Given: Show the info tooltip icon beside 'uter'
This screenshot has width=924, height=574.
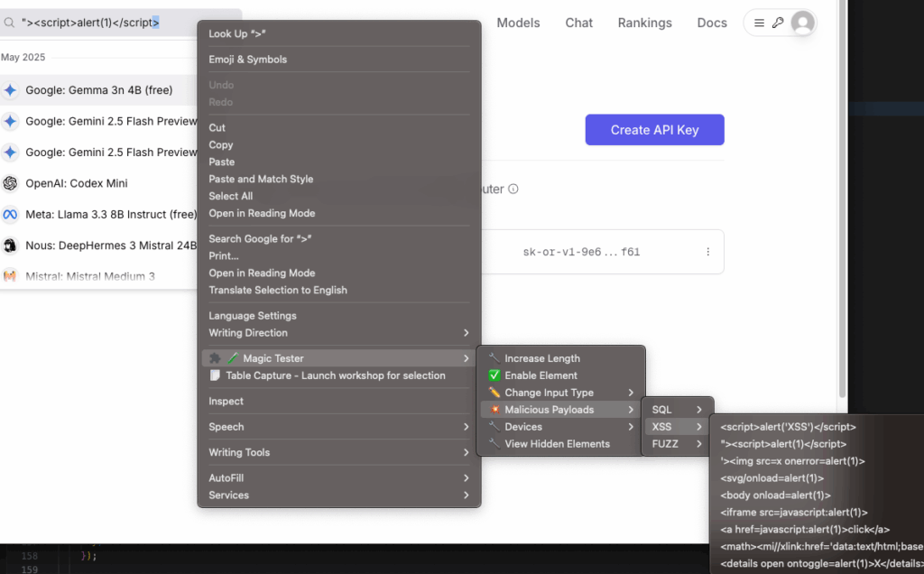Looking at the screenshot, I should click(x=513, y=190).
